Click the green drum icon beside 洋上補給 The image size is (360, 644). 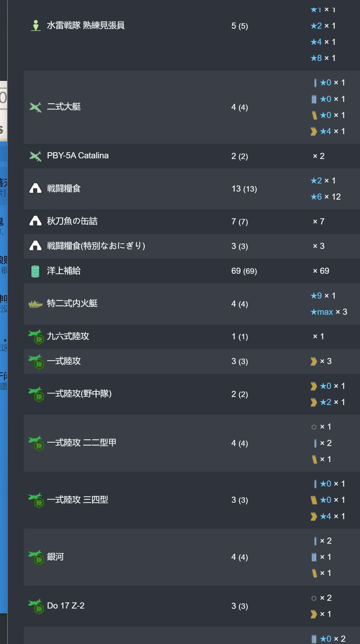pyautogui.click(x=35, y=271)
